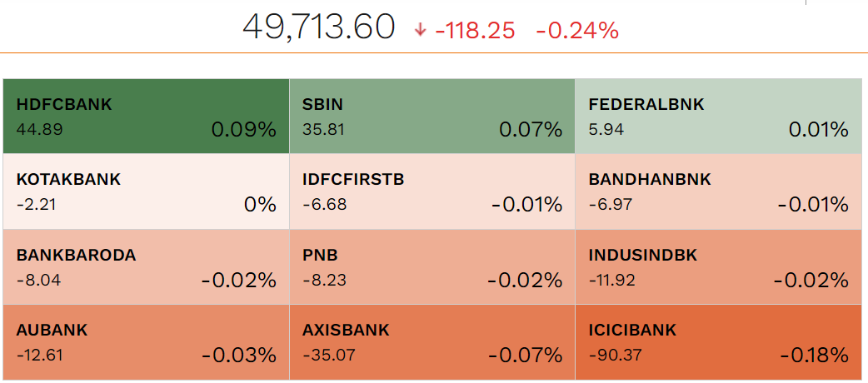The height and width of the screenshot is (383, 868).
Task: Click the SBIN 35.81 points value
Action: pos(324,130)
